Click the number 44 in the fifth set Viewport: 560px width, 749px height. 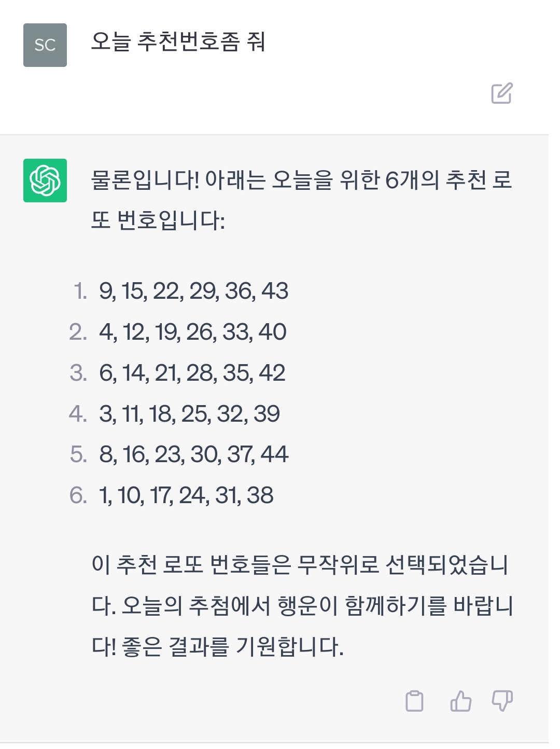tap(274, 454)
